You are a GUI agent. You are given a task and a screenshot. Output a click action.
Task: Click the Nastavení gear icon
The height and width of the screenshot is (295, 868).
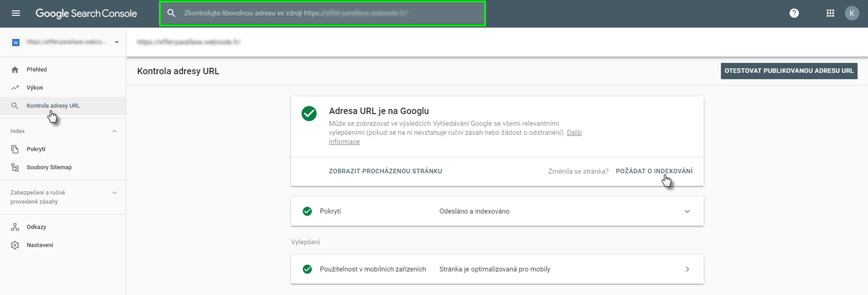pos(15,245)
